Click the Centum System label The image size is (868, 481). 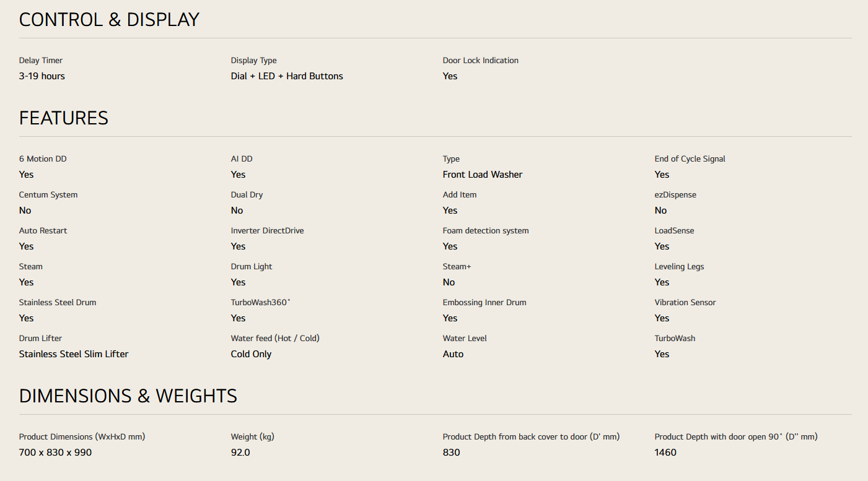tap(48, 195)
